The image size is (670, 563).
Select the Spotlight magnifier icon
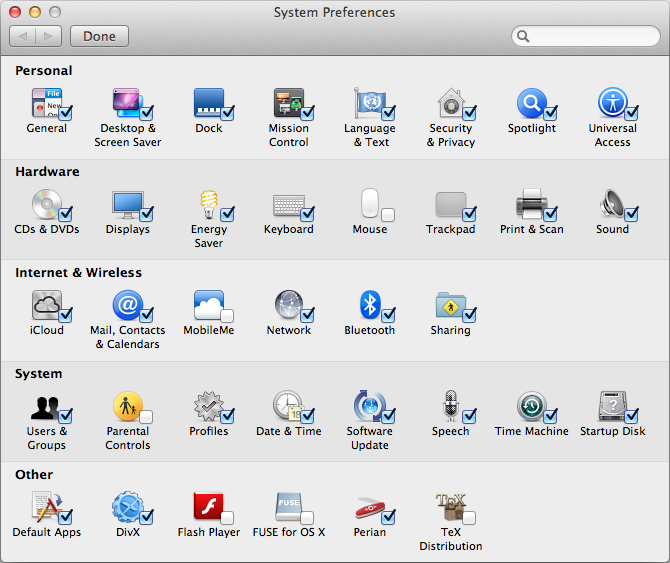[532, 103]
